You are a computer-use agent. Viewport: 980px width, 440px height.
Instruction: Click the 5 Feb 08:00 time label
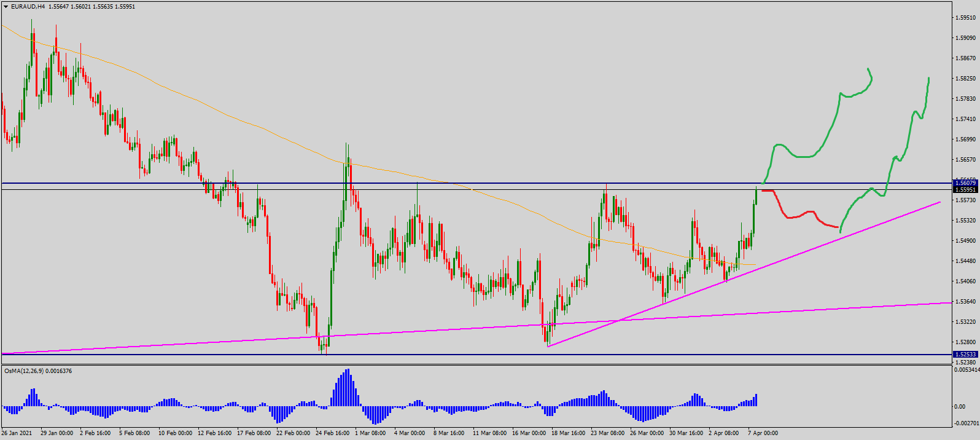[134, 433]
